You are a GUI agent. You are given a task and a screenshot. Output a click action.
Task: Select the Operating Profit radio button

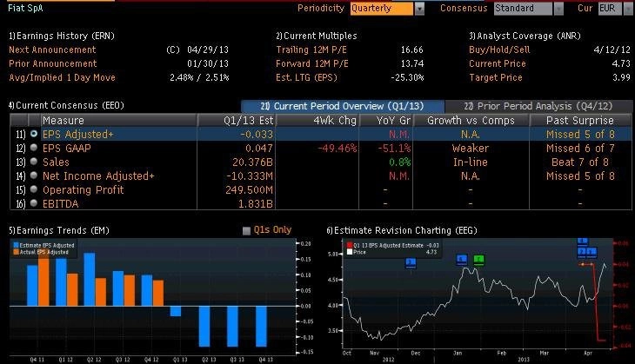coord(34,189)
